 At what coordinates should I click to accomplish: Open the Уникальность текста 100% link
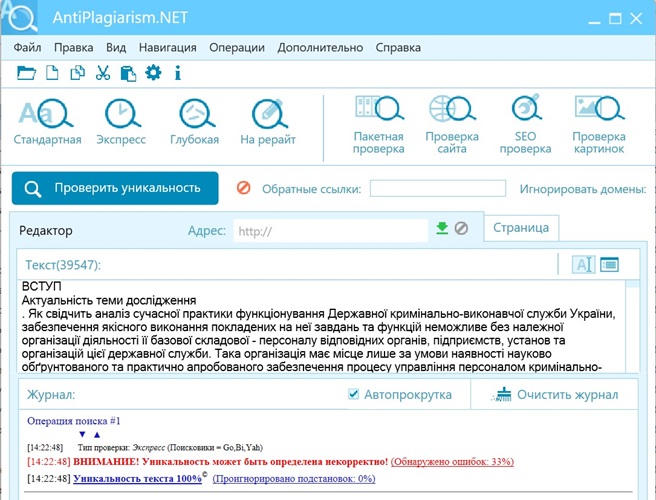[138, 478]
